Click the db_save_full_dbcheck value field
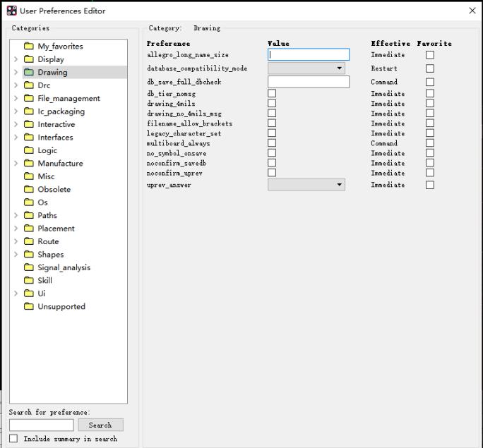Image resolution: width=483 pixels, height=448 pixels. [x=308, y=82]
